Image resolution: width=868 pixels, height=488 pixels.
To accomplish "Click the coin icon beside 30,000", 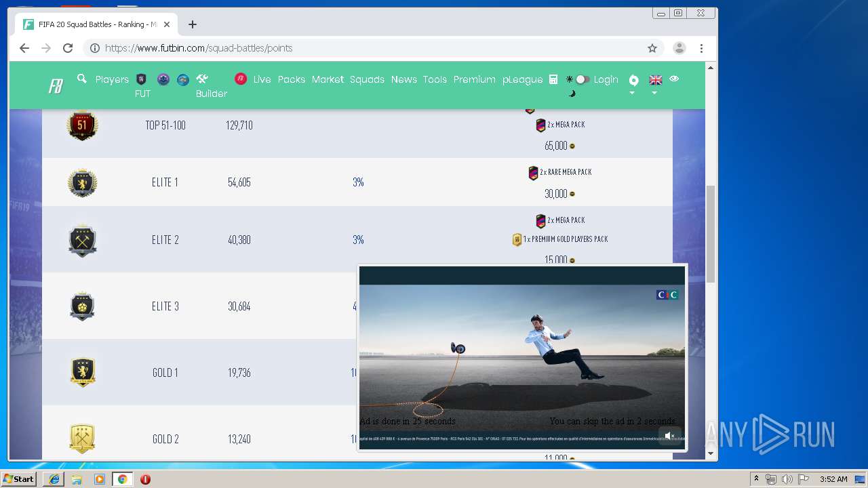I will pyautogui.click(x=572, y=194).
